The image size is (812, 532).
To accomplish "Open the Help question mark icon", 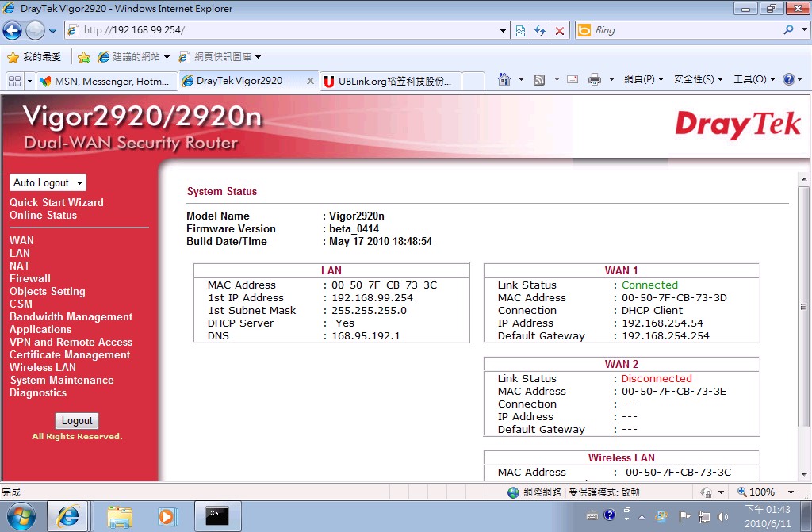I will (789, 79).
